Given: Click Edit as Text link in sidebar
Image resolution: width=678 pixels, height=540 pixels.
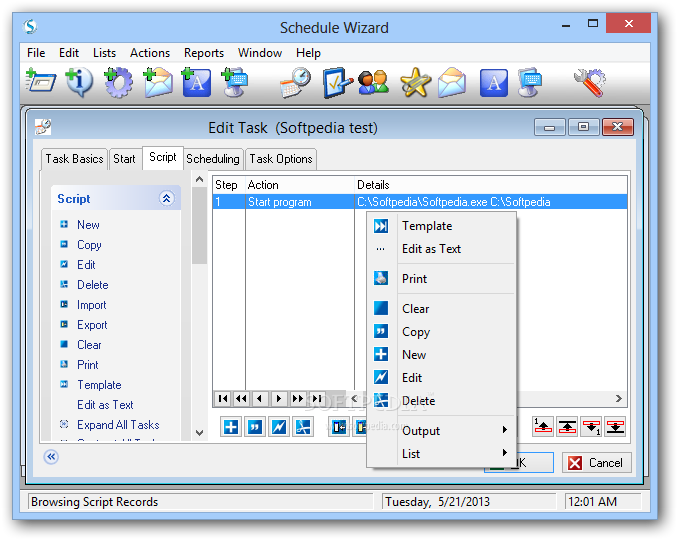Looking at the screenshot, I should (x=105, y=405).
